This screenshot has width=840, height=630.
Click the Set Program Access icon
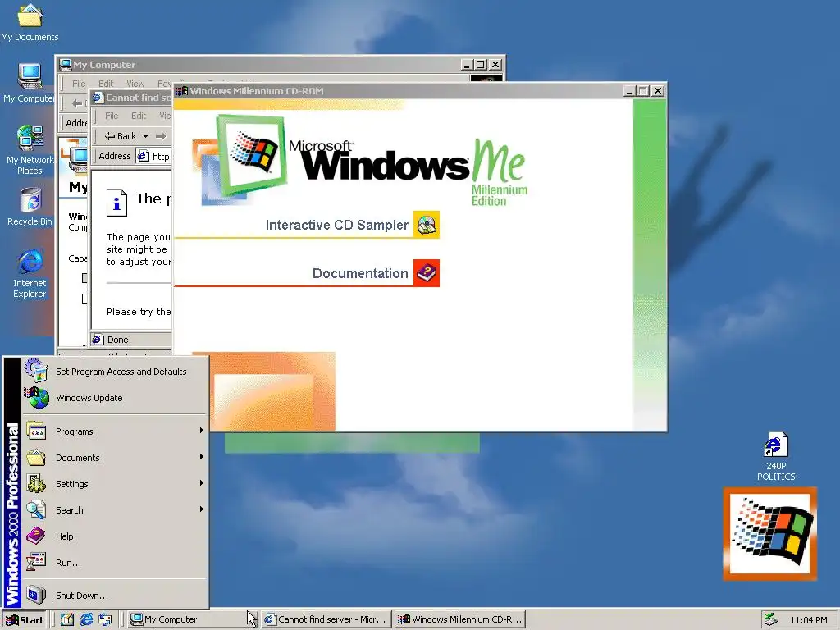36,371
